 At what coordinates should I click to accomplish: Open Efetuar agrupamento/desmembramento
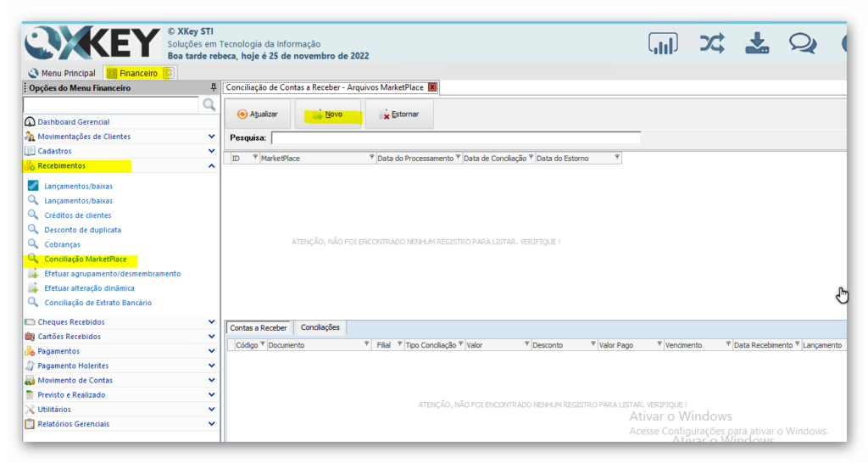pyautogui.click(x=113, y=274)
